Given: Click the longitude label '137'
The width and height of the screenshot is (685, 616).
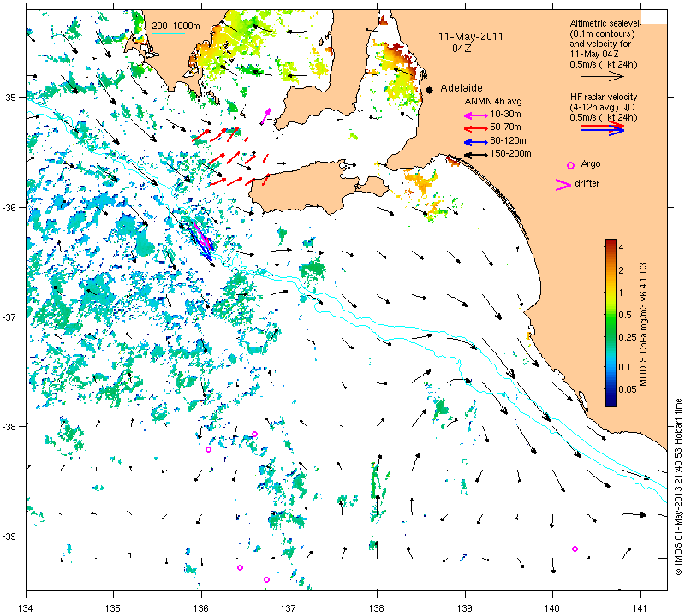Looking at the screenshot, I should (x=289, y=607).
